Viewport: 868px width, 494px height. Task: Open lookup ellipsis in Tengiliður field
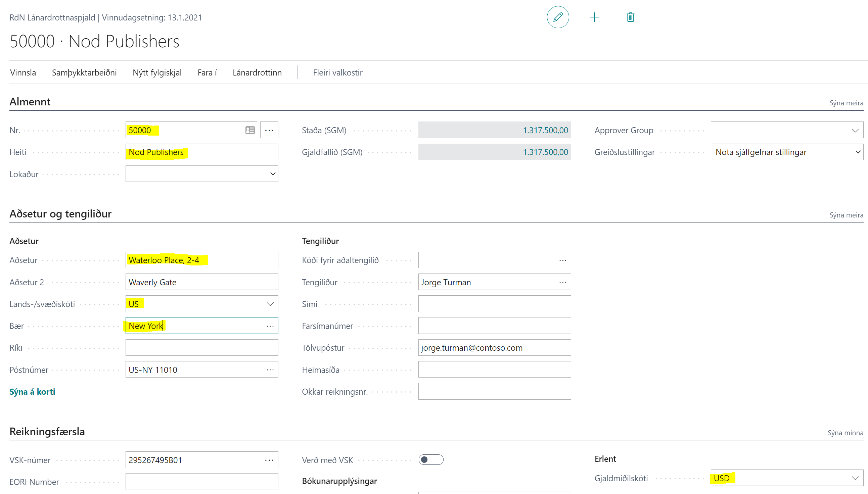563,282
